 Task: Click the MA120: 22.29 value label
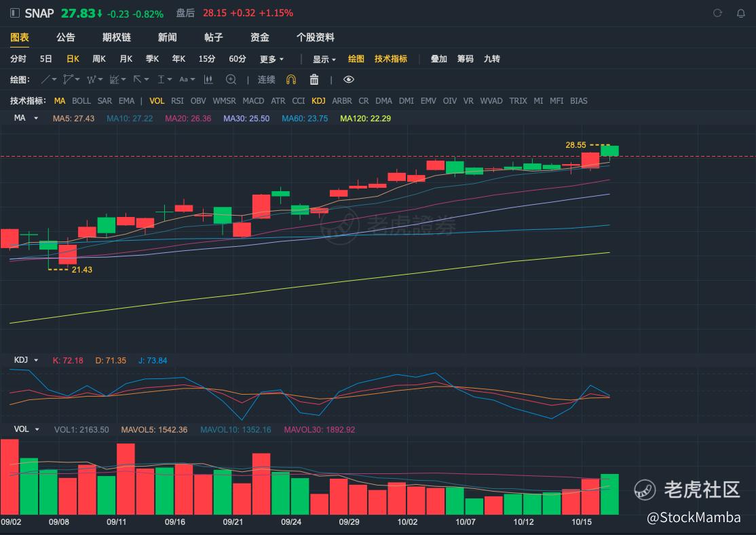point(366,119)
